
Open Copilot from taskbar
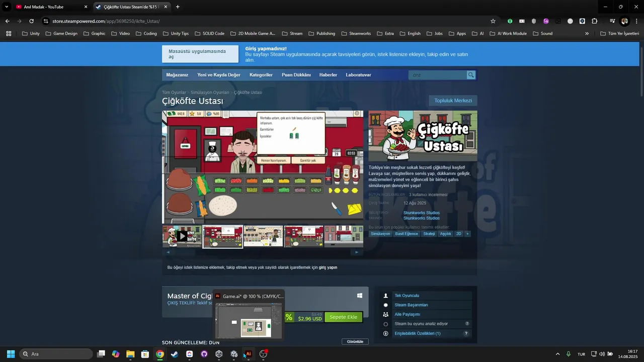click(116, 354)
